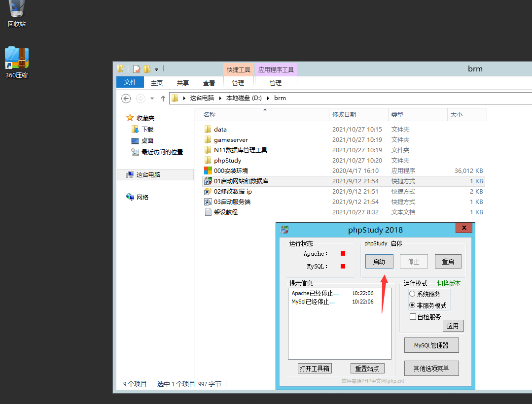Image resolution: width=532 pixels, height=404 pixels.
Task: Click the 重置站点 button
Action: 367,368
